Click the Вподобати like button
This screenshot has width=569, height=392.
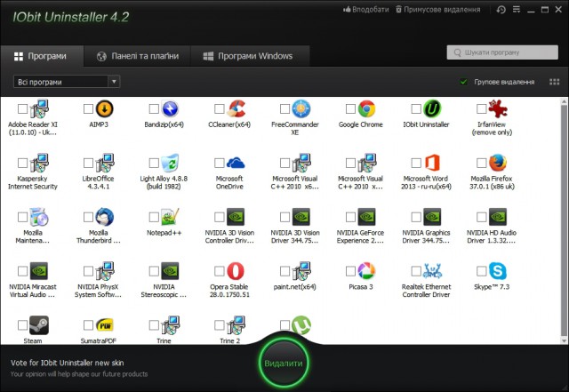point(365,10)
